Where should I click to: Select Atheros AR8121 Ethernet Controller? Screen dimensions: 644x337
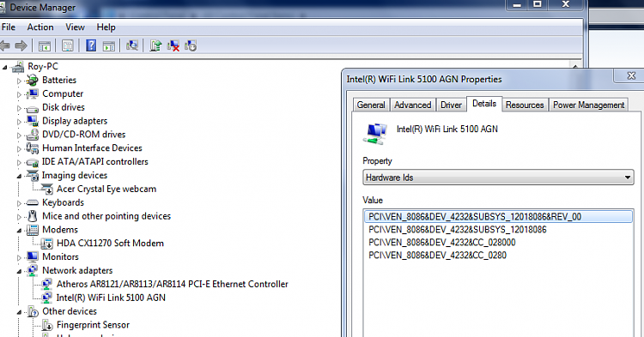[x=172, y=284]
